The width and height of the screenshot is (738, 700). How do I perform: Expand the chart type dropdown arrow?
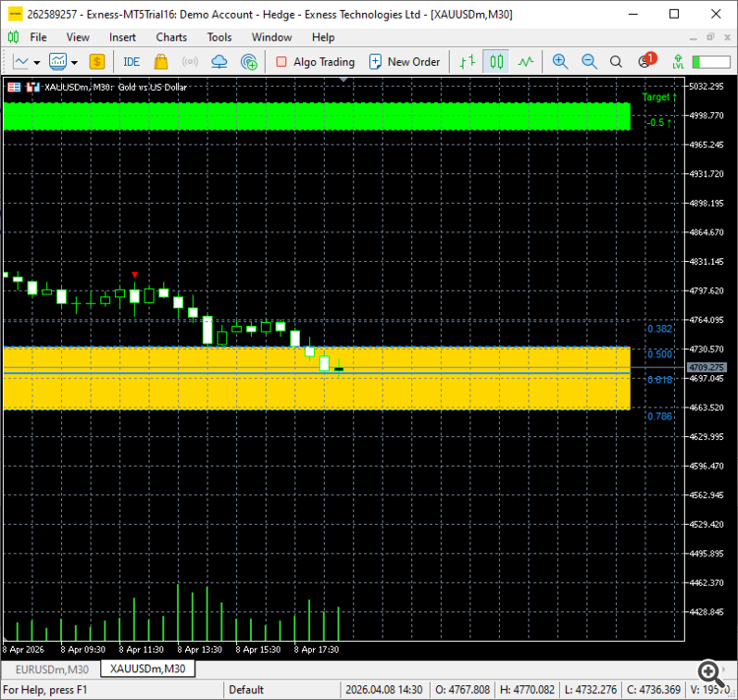[x=36, y=62]
